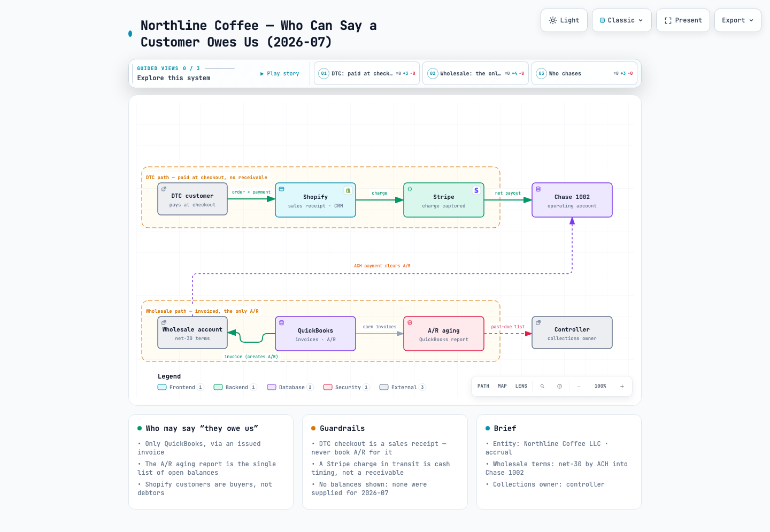Toggle the Frontend legend filter
Image resolution: width=770 pixels, height=532 pixels.
pyautogui.click(x=181, y=388)
